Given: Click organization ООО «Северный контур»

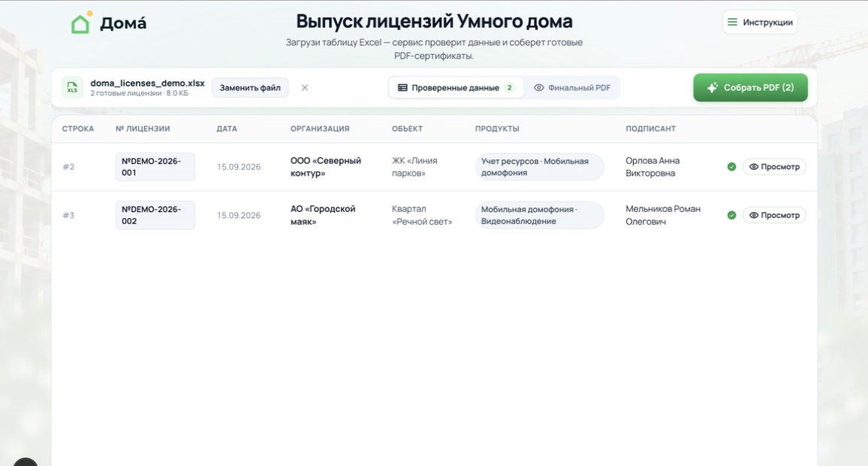Looking at the screenshot, I should point(326,167).
